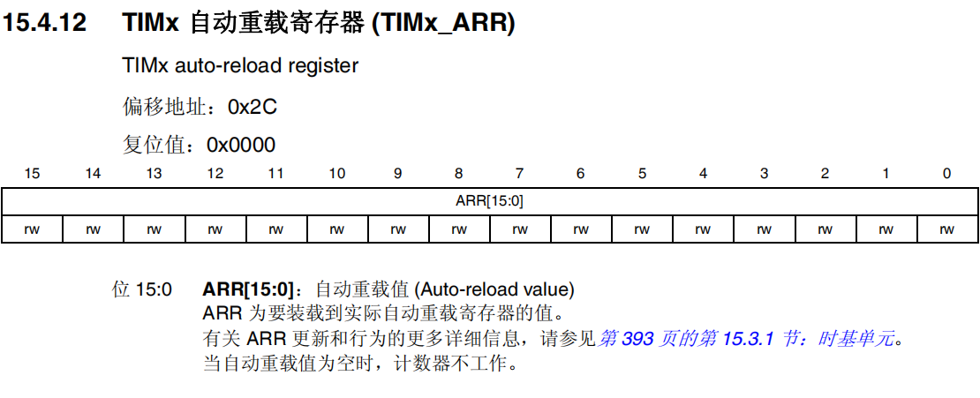This screenshot has height=398, width=980.
Task: Click bit number 1 in the table header
Action: coord(886,174)
